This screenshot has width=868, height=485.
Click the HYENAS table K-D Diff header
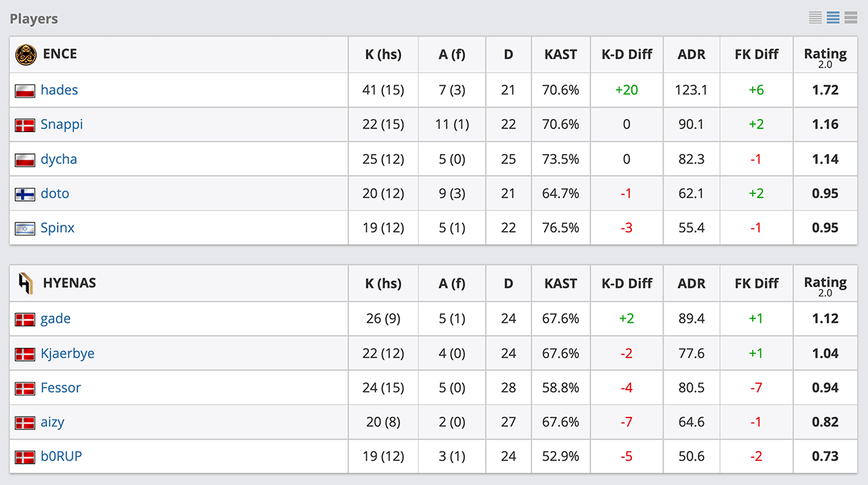pyautogui.click(x=627, y=283)
